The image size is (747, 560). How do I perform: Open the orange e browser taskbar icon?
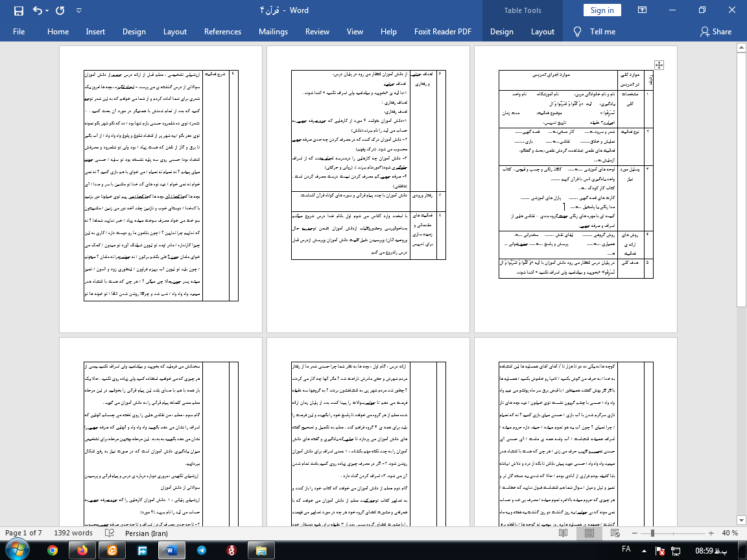pos(112,550)
